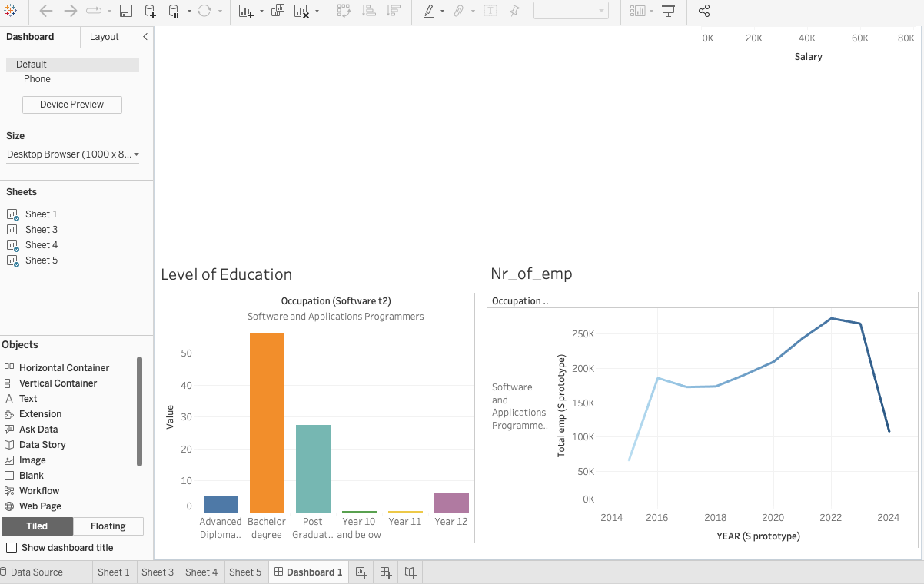Select the Floating layout toggle
This screenshot has height=584, width=924.
[108, 526]
